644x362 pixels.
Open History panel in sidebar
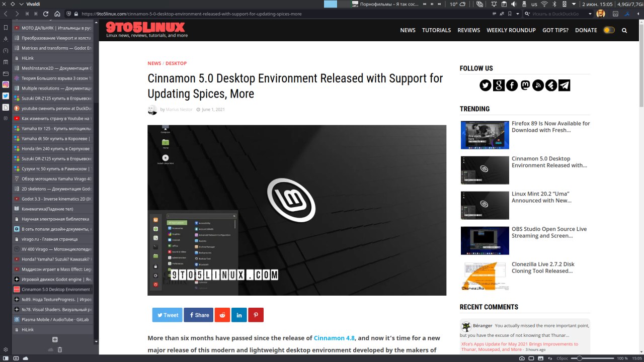coord(6,51)
